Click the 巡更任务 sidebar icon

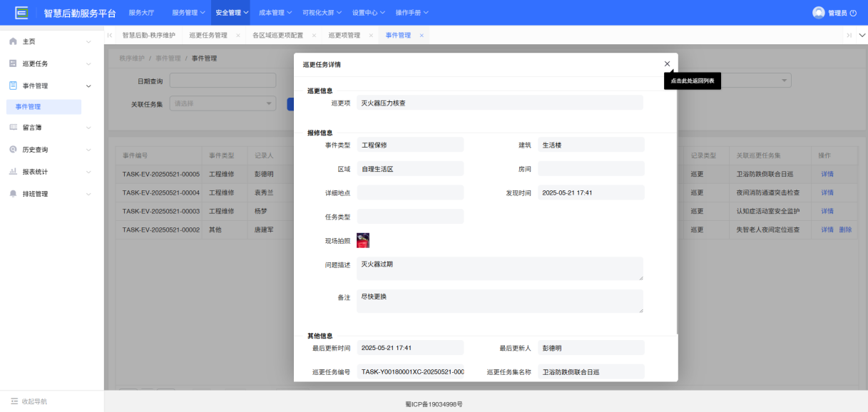coord(13,63)
